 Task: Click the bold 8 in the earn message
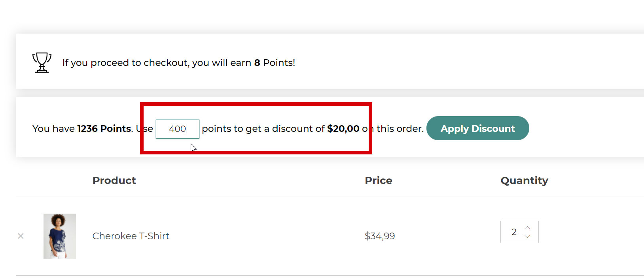[257, 63]
